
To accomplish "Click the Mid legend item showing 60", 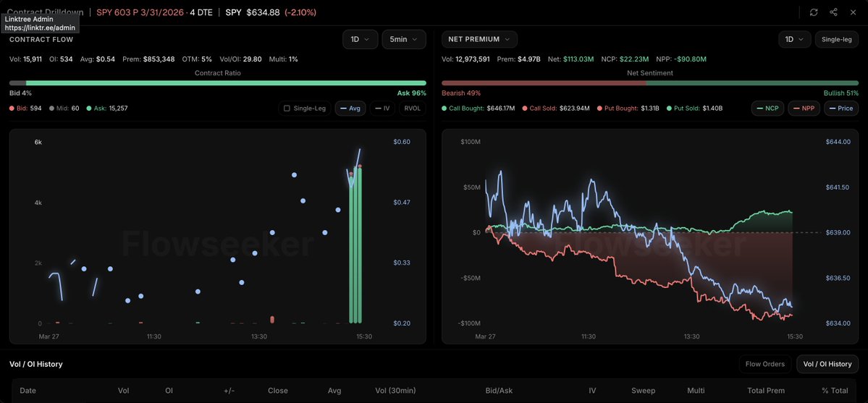I will click(x=64, y=109).
